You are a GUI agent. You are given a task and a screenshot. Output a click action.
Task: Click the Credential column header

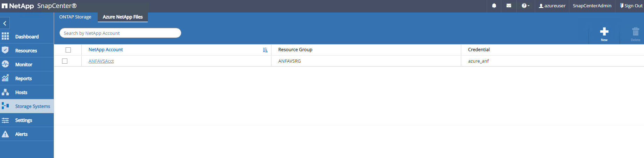click(479, 50)
